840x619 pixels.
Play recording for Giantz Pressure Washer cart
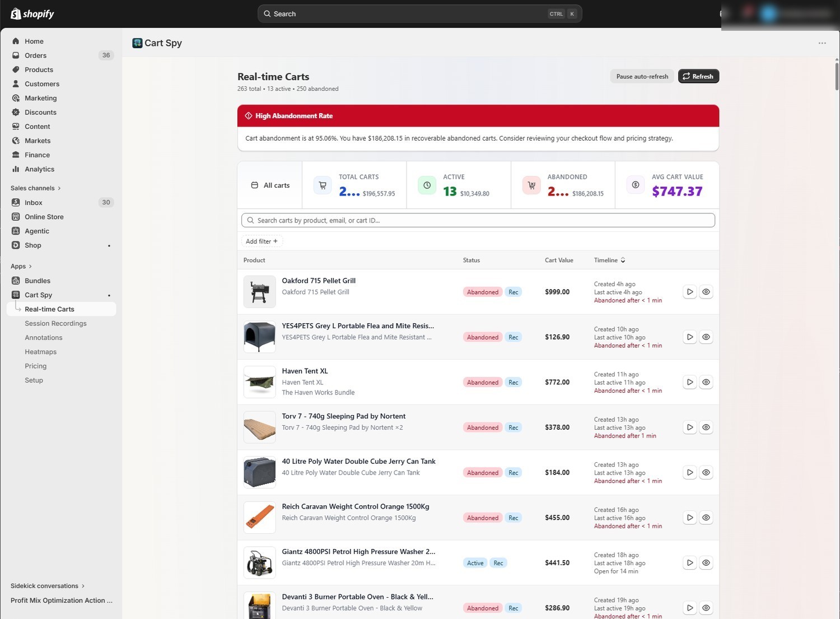tap(690, 563)
